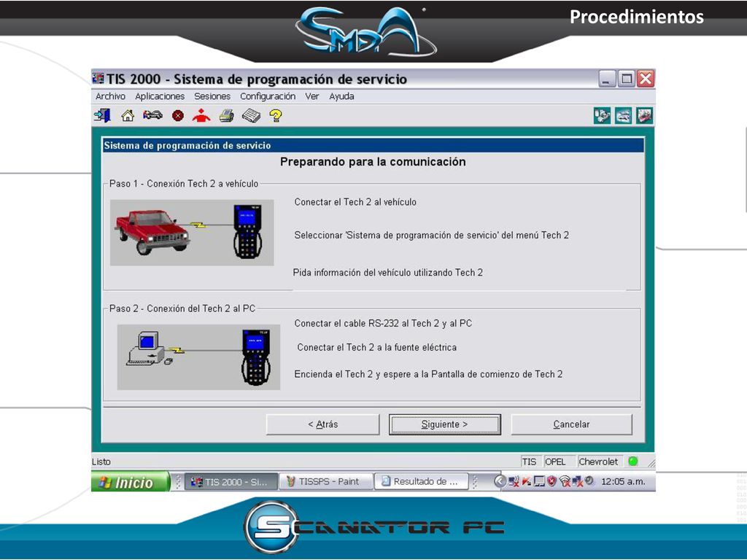Viewport: 747px width, 560px height.
Task: Click the red person toolbar icon
Action: pyautogui.click(x=201, y=115)
